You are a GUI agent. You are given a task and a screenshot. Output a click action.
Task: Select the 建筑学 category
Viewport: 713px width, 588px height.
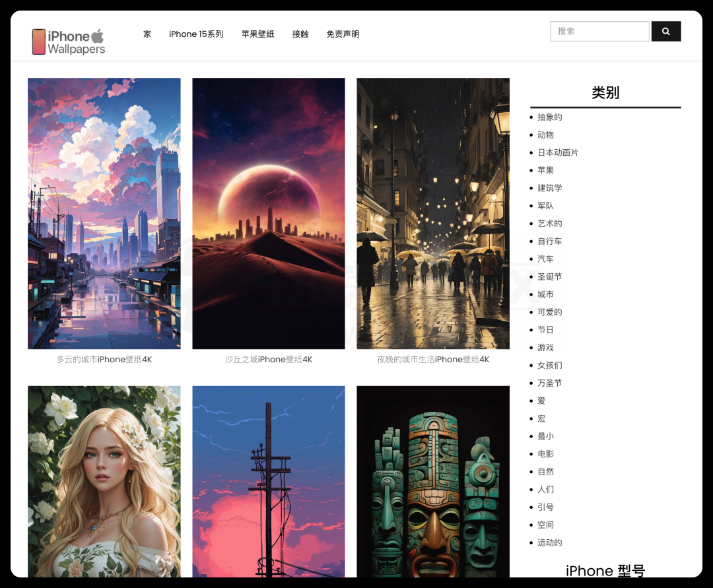point(550,188)
